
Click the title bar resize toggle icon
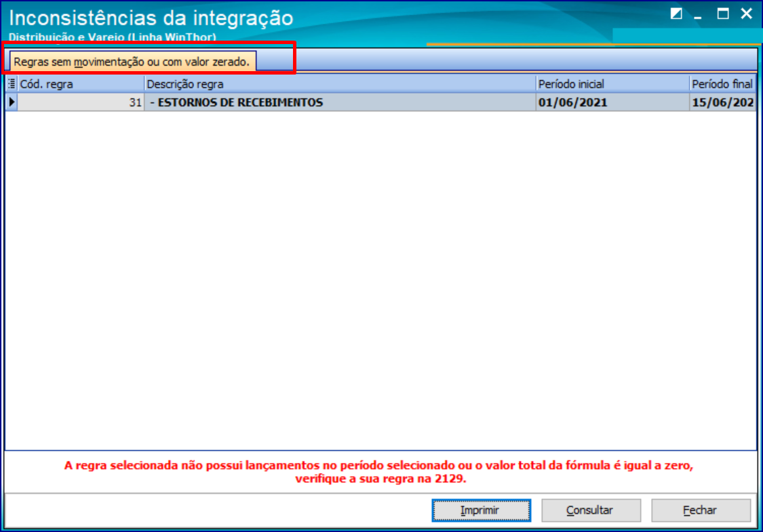pyautogui.click(x=676, y=14)
